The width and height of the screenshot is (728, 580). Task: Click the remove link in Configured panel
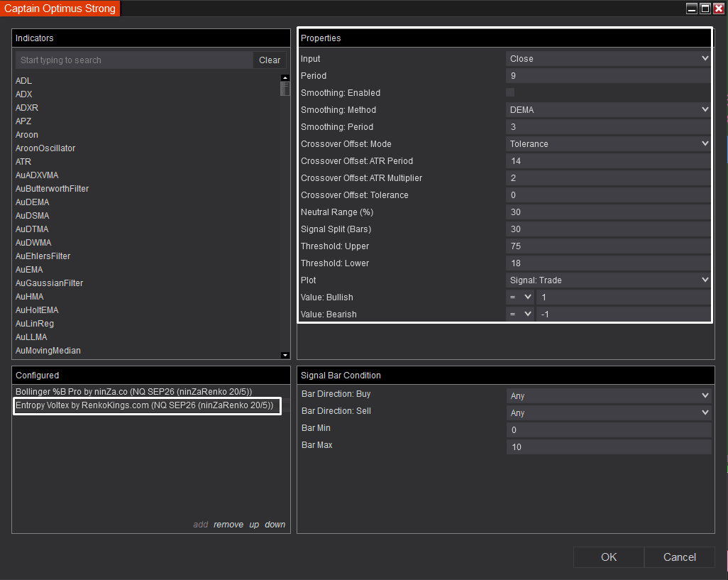pos(228,525)
